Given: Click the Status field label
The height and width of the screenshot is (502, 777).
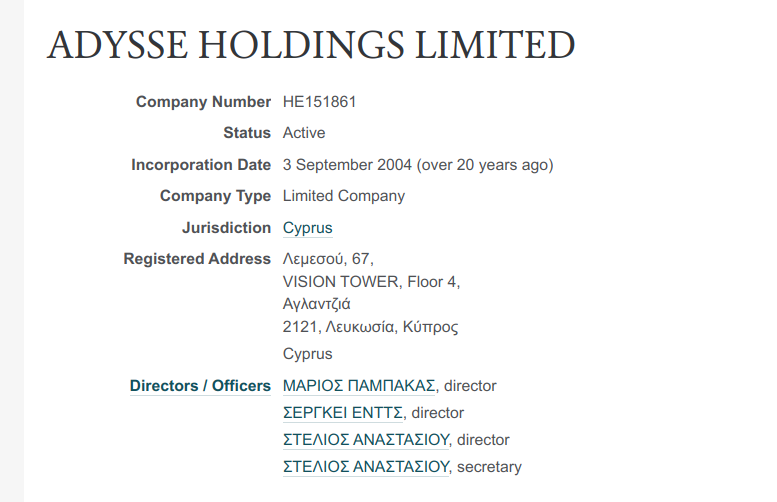Looking at the screenshot, I should (247, 133).
